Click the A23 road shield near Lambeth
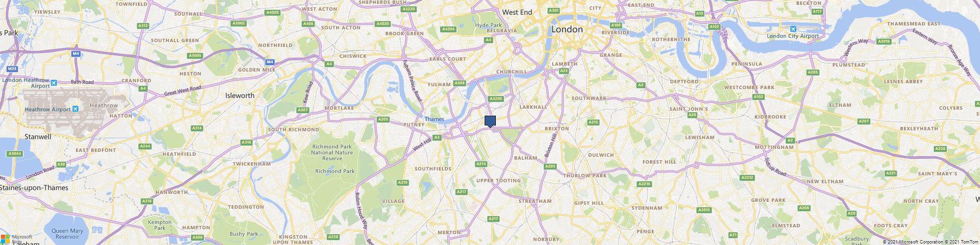 564,71
